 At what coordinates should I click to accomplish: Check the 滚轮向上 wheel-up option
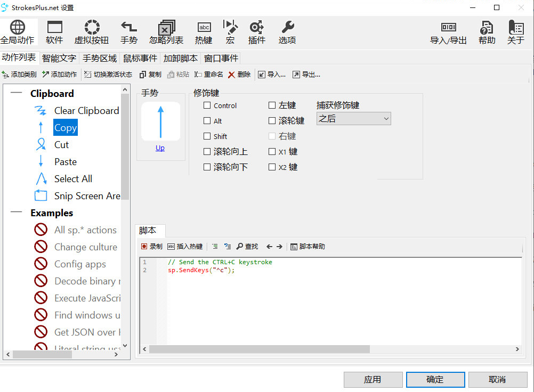point(207,151)
